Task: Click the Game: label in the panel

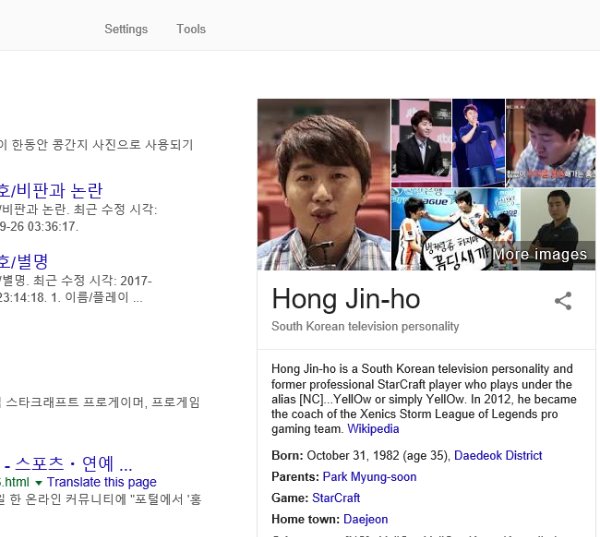Action: click(290, 498)
